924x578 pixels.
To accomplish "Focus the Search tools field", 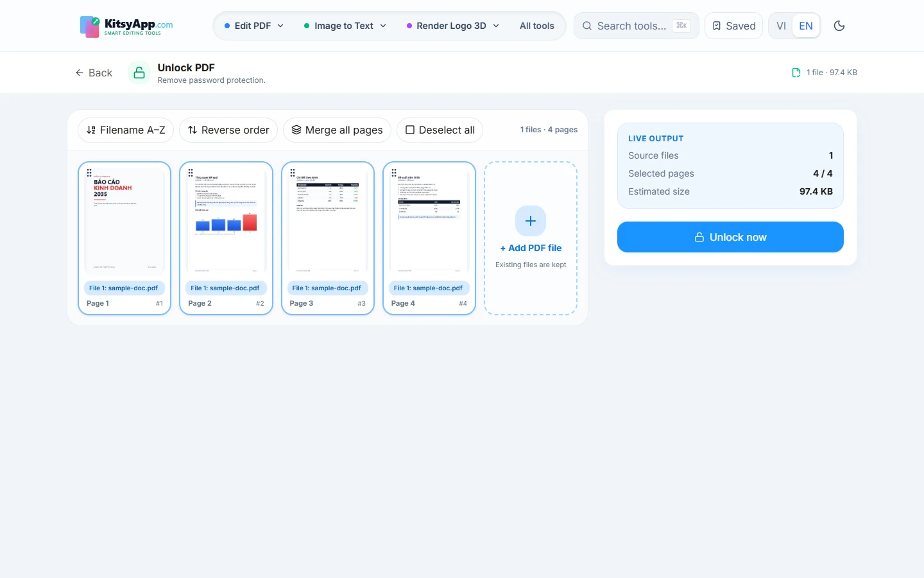I will 637,26.
